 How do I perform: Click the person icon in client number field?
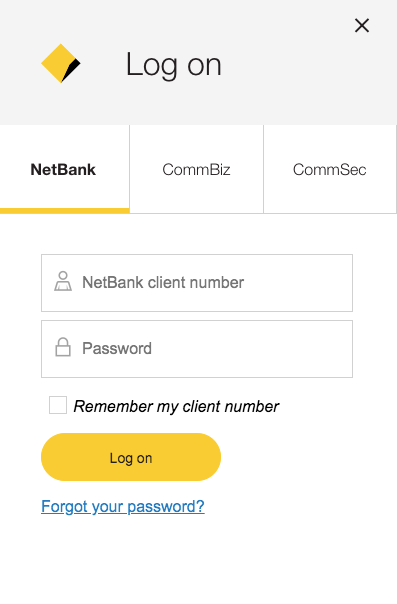(x=63, y=281)
